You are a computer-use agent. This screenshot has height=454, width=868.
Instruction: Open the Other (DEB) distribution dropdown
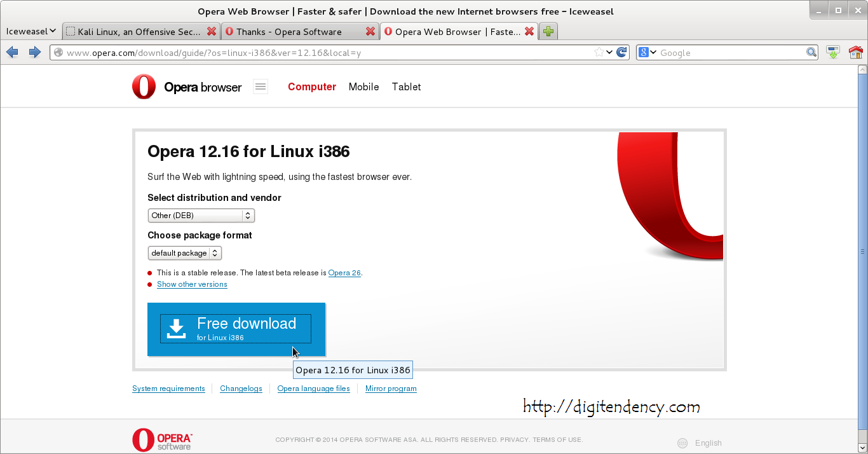[201, 216]
